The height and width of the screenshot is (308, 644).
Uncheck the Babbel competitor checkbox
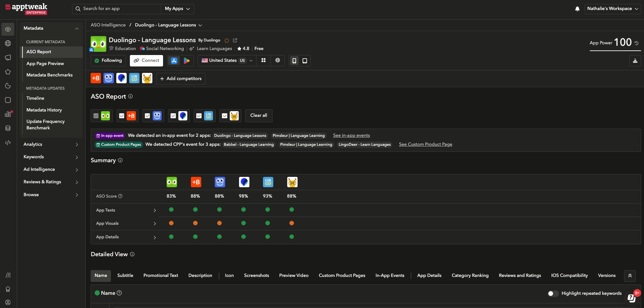click(x=122, y=116)
